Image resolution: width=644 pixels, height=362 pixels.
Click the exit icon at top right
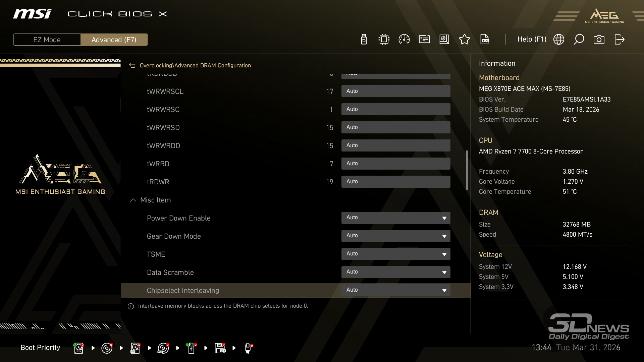[619, 40]
